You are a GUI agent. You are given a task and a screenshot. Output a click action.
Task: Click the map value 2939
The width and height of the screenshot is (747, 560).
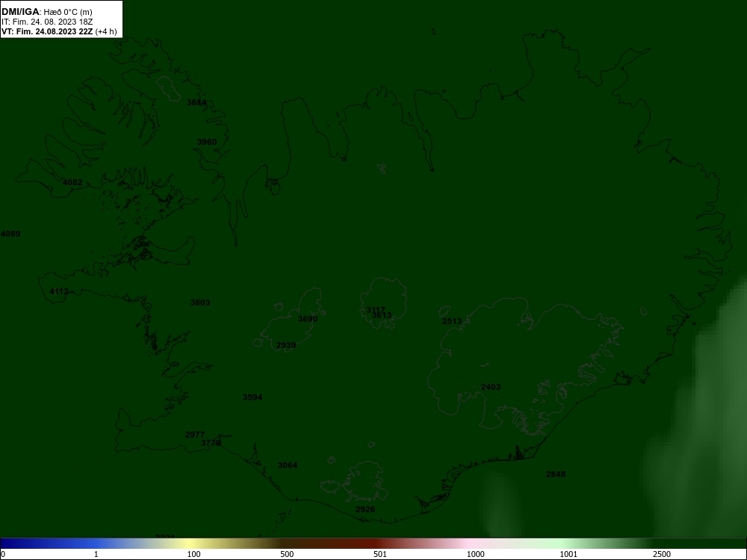click(x=286, y=345)
